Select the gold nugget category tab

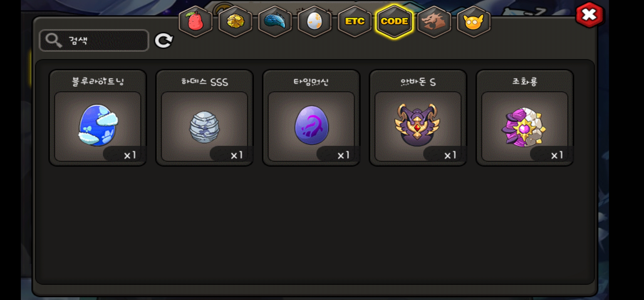tap(235, 21)
